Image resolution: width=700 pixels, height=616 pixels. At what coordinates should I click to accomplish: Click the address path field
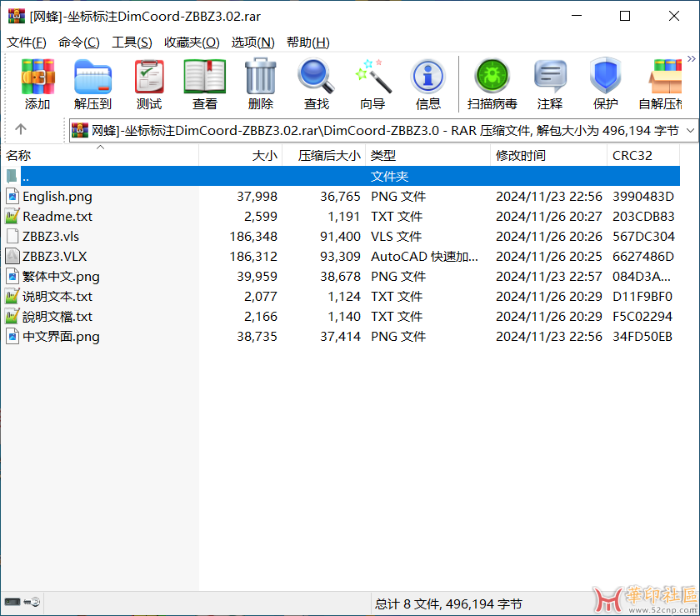pyautogui.click(x=383, y=130)
